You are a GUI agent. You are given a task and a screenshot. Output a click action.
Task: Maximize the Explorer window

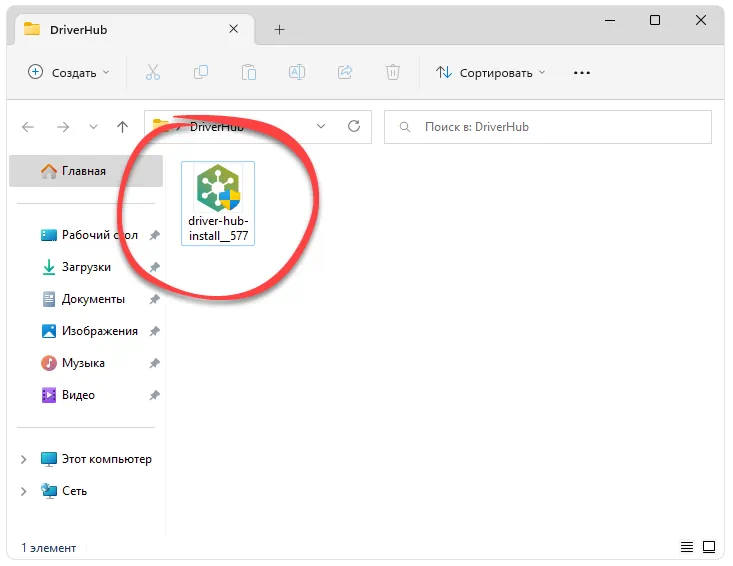coord(655,20)
